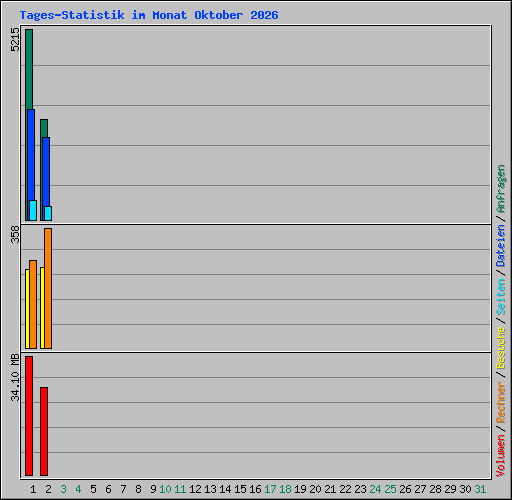The image size is (512, 500).
Task: Click day label '28' on the x-axis
Action: (x=435, y=489)
